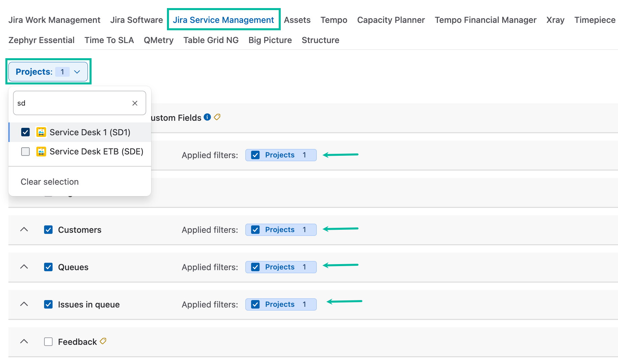Switch to the Tempo tab

pos(334,20)
